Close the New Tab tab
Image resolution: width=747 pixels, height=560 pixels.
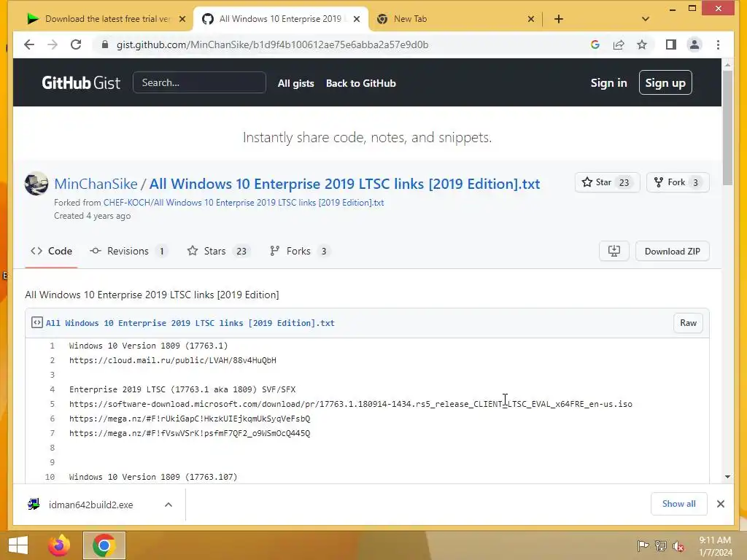point(531,19)
